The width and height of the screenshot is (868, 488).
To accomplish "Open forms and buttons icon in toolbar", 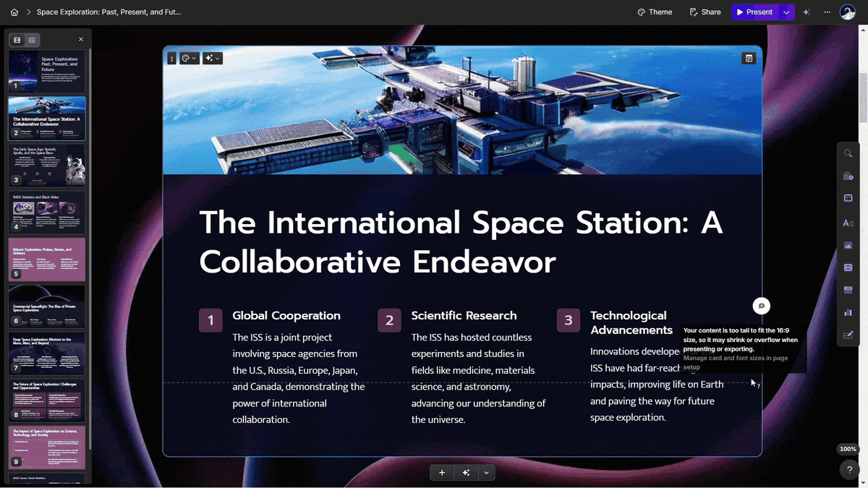I will [x=848, y=335].
